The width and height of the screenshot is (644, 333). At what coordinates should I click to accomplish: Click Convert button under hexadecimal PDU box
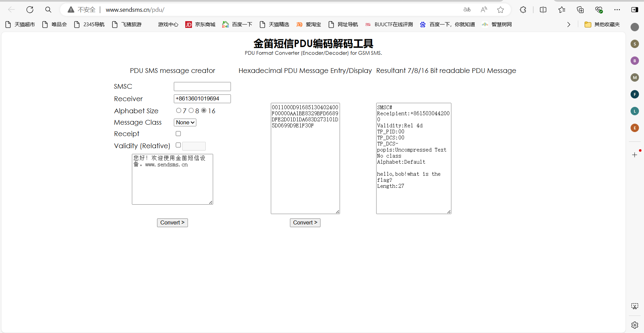coord(305,223)
